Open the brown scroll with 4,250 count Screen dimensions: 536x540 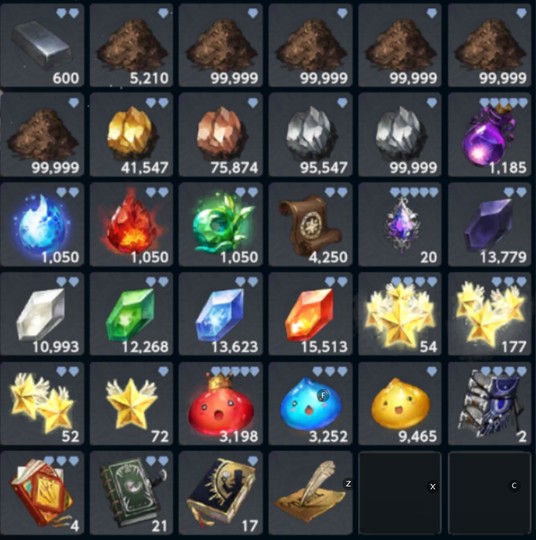[310, 224]
